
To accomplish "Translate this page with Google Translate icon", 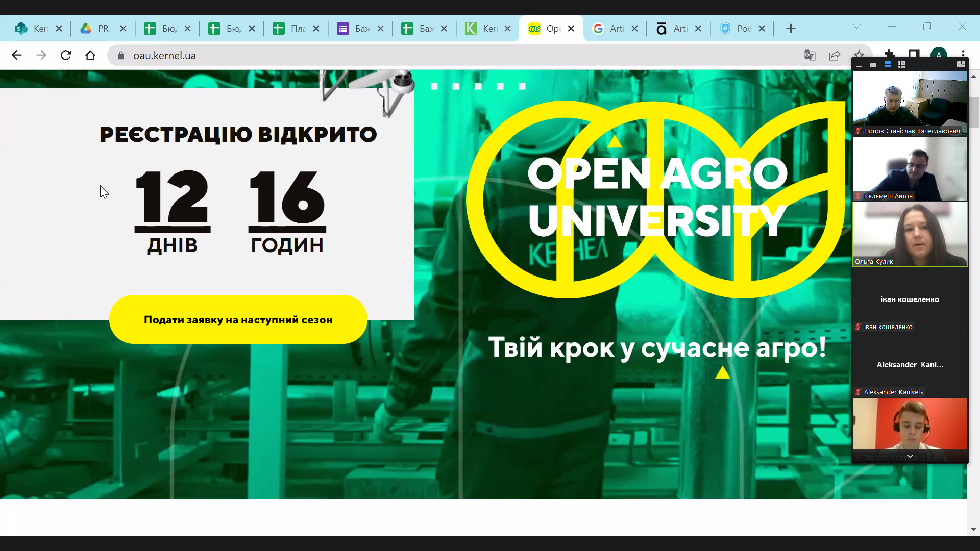I will point(810,55).
